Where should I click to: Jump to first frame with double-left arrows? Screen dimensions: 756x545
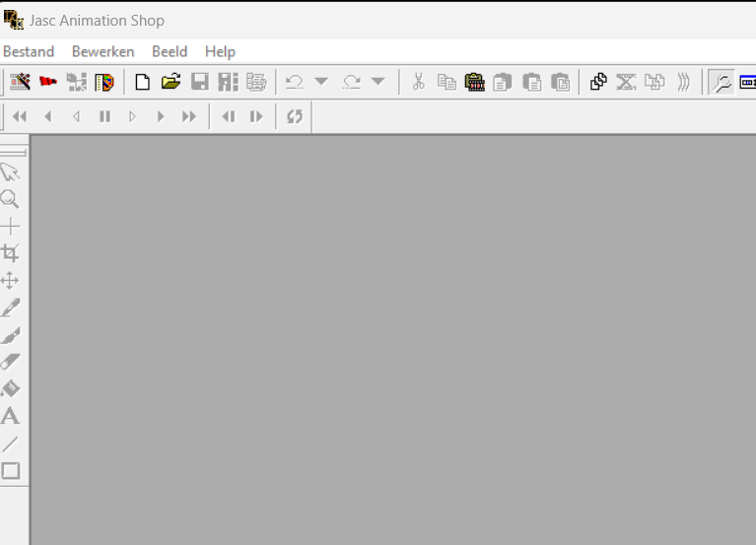(20, 116)
